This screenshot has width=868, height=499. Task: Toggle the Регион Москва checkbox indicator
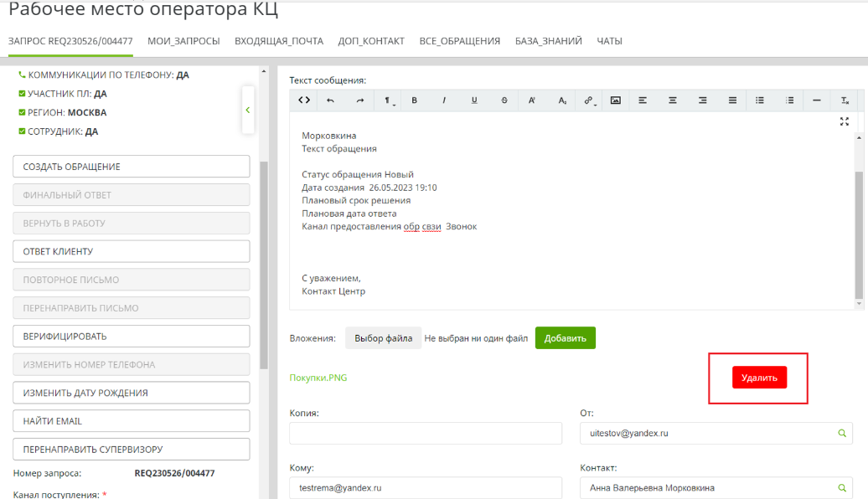tap(22, 113)
